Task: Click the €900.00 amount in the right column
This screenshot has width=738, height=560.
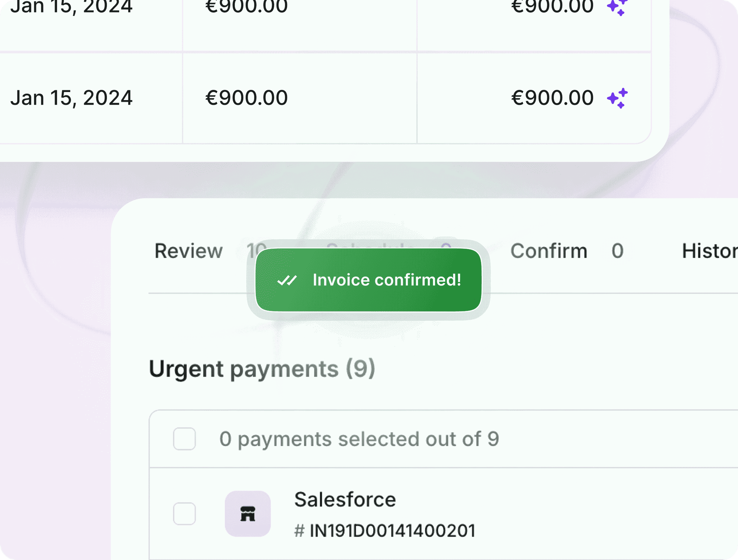Action: (x=552, y=98)
